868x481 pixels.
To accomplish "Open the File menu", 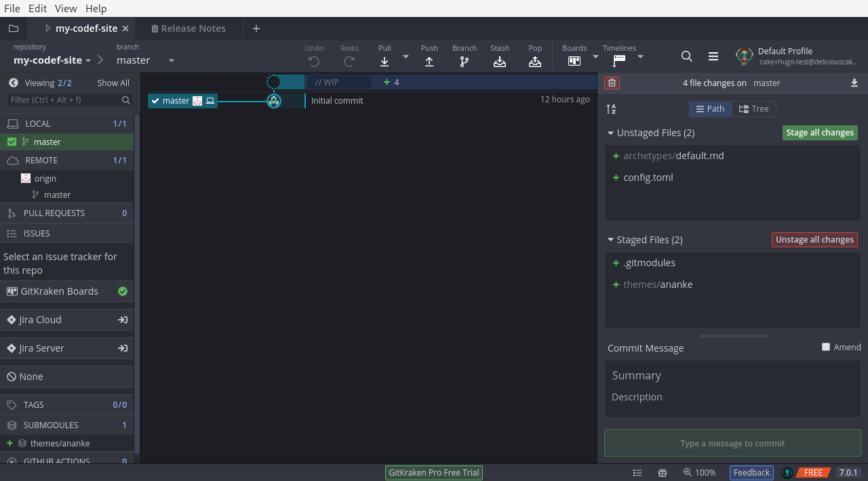I will coord(12,8).
